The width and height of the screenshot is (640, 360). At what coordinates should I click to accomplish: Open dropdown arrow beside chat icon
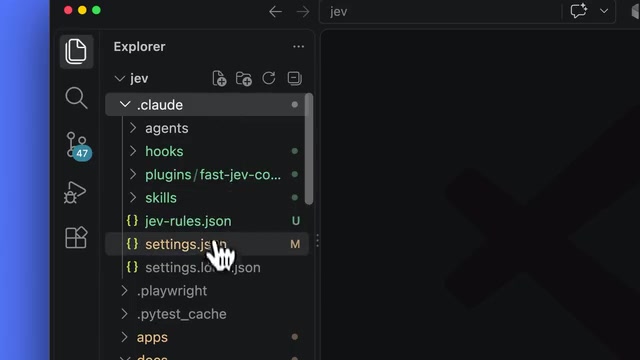pyautogui.click(x=604, y=11)
